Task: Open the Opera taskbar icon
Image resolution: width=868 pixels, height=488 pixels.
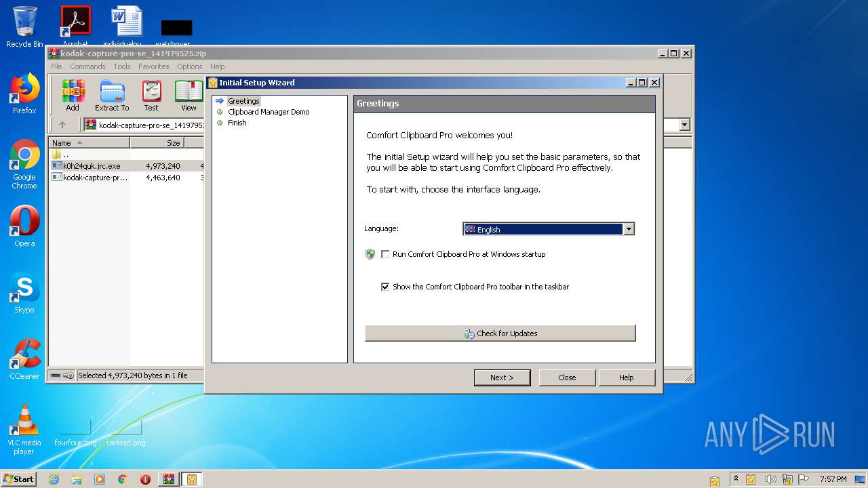Action: (x=145, y=479)
